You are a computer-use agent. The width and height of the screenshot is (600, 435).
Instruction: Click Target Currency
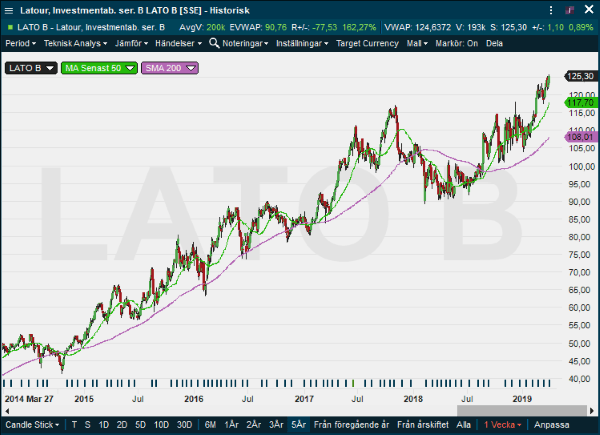pos(367,43)
